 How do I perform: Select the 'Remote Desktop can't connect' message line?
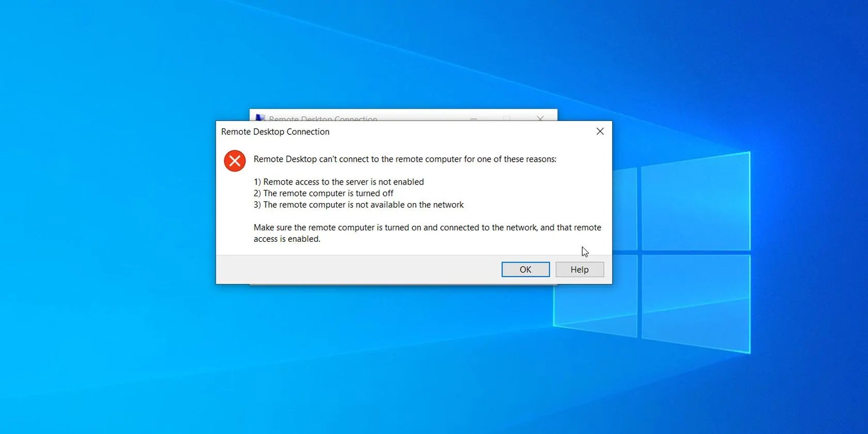(x=405, y=159)
